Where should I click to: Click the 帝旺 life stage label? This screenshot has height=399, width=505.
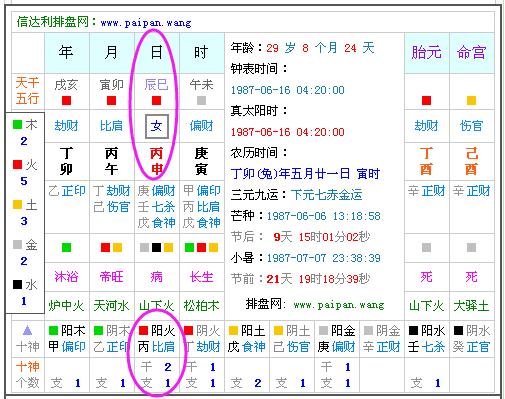point(111,277)
